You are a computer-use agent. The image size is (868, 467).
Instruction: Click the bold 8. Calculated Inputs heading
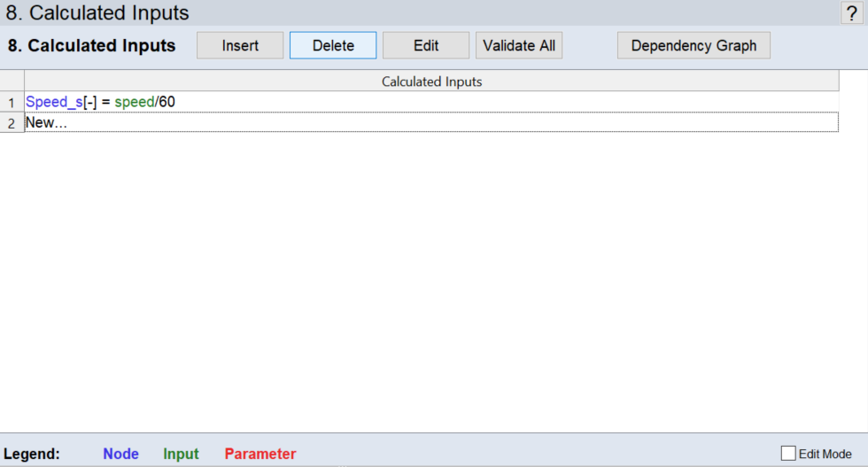pos(91,46)
